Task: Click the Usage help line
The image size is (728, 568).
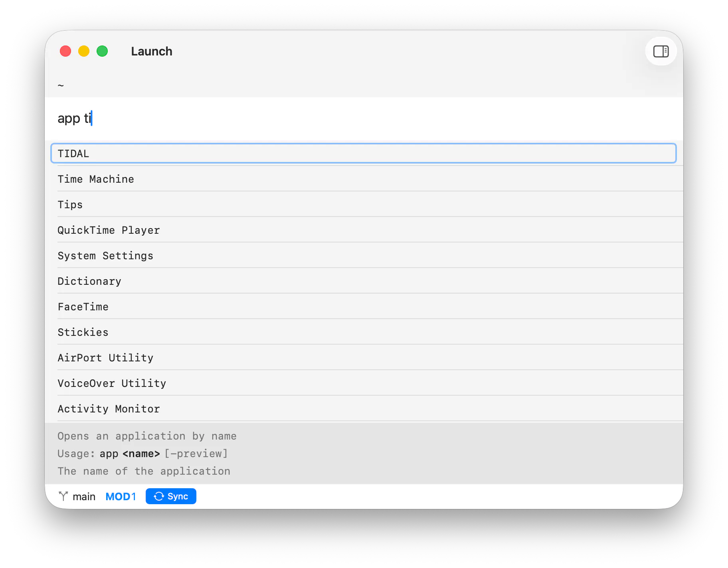Action: pos(142,454)
